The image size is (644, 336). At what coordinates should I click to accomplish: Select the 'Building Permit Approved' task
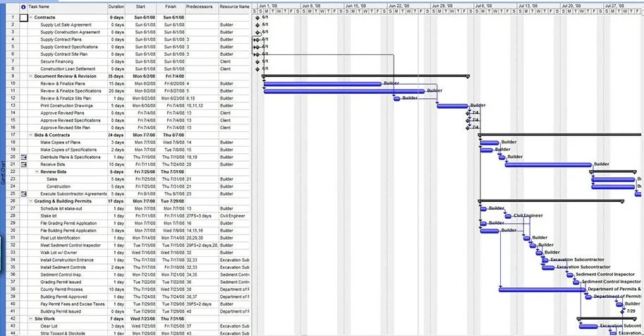(x=63, y=297)
